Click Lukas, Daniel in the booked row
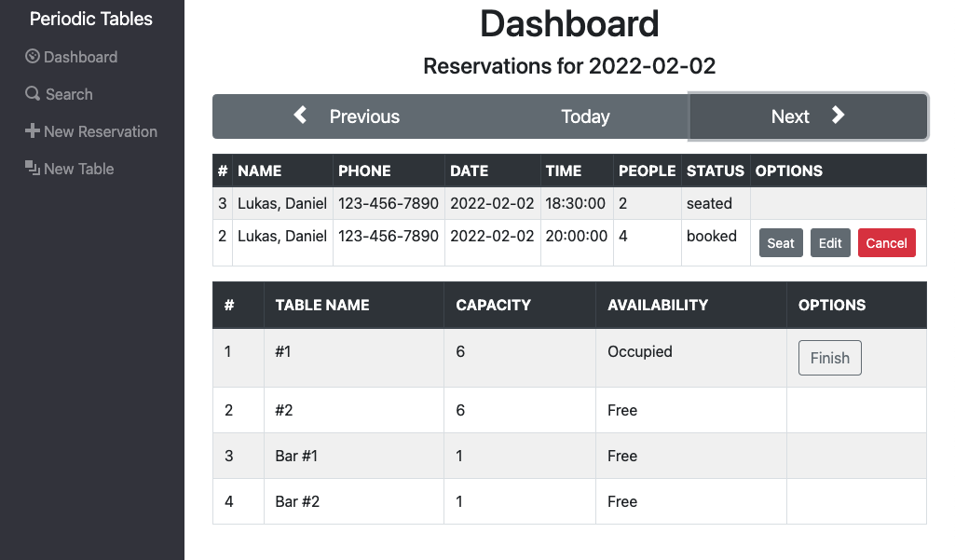The height and width of the screenshot is (560, 955). (282, 236)
